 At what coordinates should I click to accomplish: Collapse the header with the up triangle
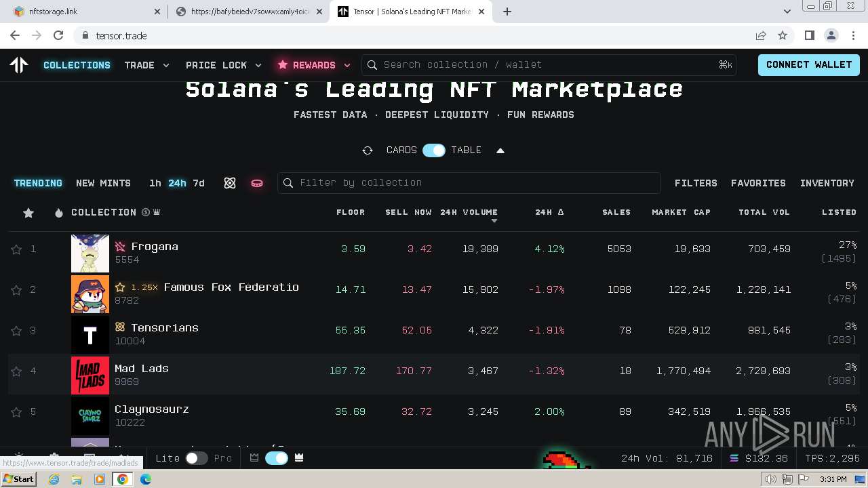(500, 150)
